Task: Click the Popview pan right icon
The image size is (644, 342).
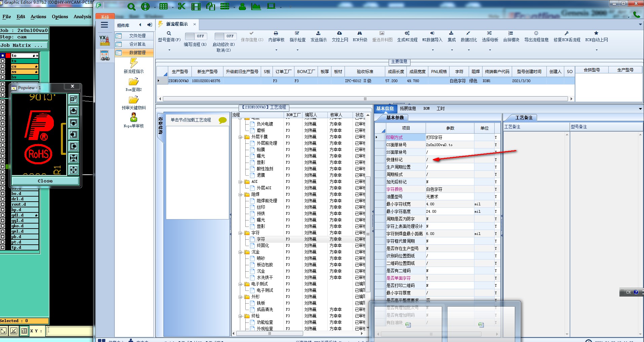Action: tap(73, 146)
